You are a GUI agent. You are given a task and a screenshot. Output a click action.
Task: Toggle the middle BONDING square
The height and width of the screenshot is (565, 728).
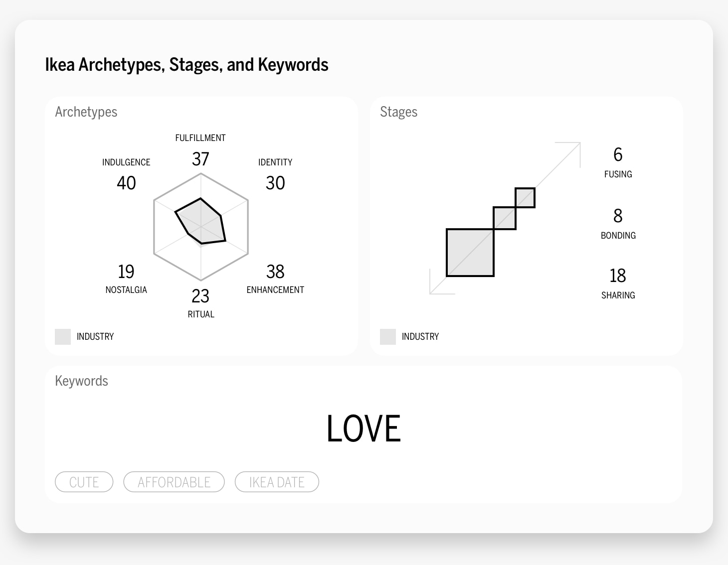(x=504, y=218)
